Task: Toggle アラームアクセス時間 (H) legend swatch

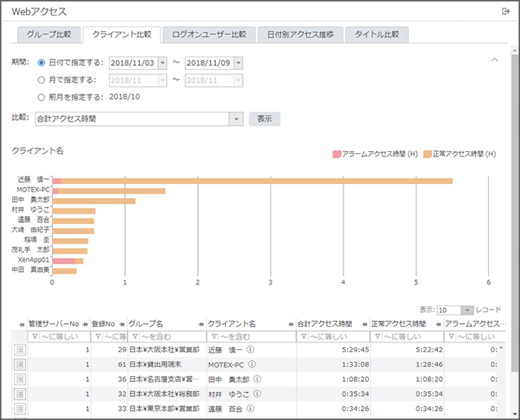Action: coord(337,154)
